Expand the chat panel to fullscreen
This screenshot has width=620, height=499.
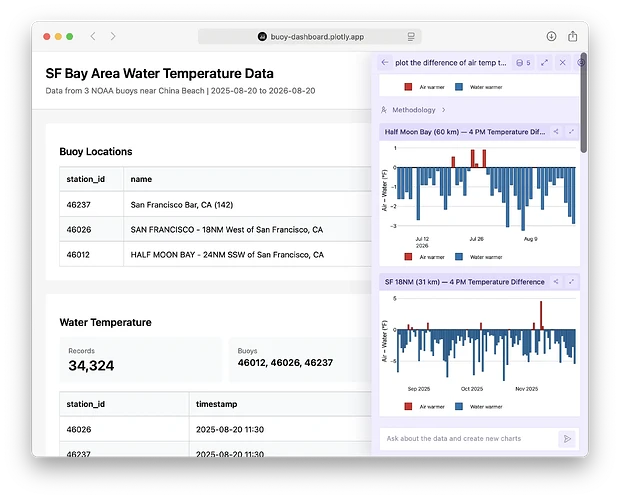[x=544, y=62]
